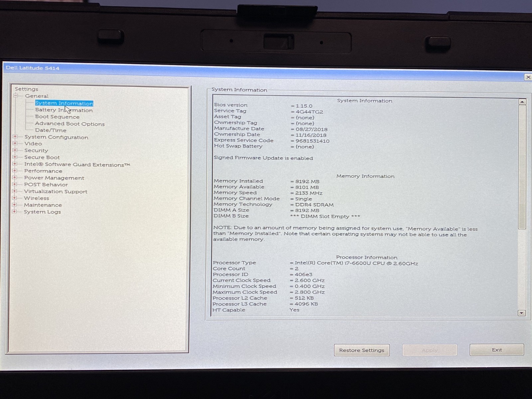Click the grayed-out Apply button
The width and height of the screenshot is (532, 399).
pyautogui.click(x=430, y=350)
